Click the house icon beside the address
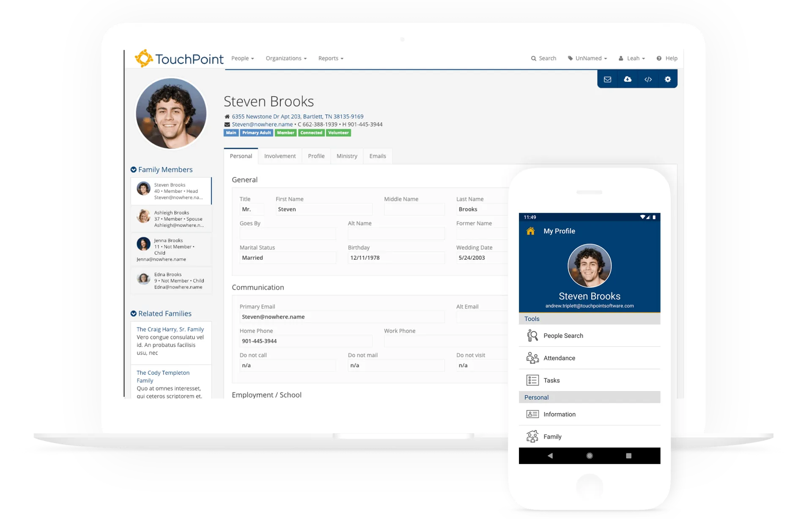This screenshot has width=812, height=525. pyautogui.click(x=227, y=116)
